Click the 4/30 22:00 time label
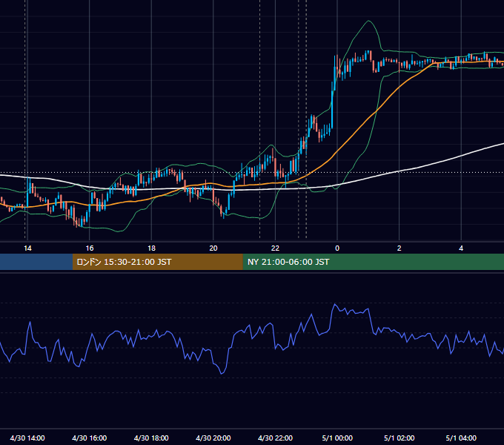The width and height of the screenshot is (504, 445). (x=275, y=438)
